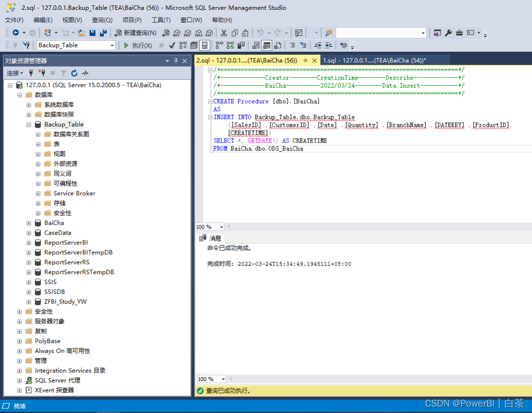Open the Toolbox briefcase icon
This screenshot has height=413, width=532.
pos(459,33)
